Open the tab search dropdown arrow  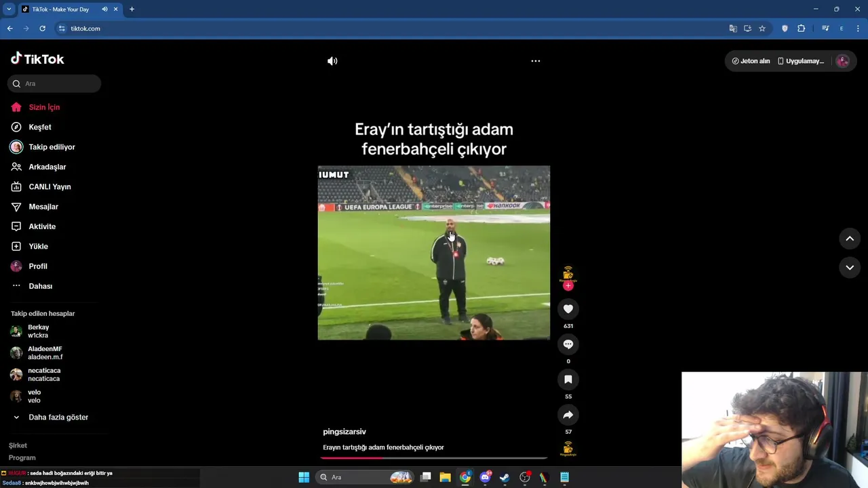pyautogui.click(x=8, y=9)
